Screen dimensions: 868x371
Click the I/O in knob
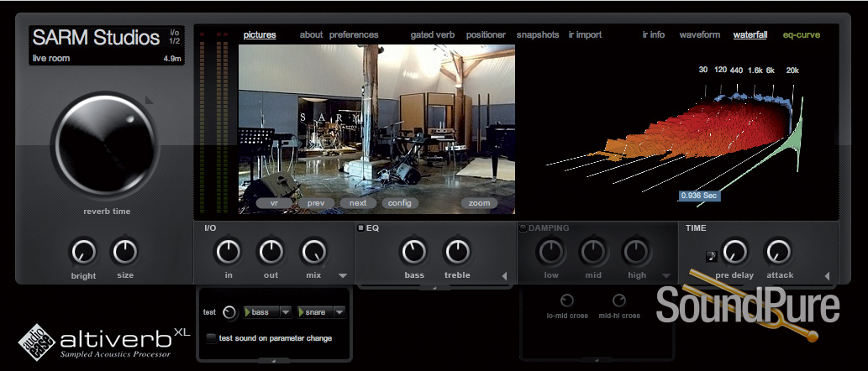[x=228, y=252]
